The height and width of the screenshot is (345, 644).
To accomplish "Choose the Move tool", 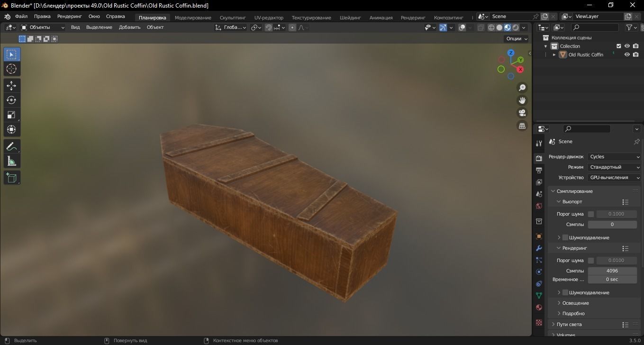I will point(12,86).
